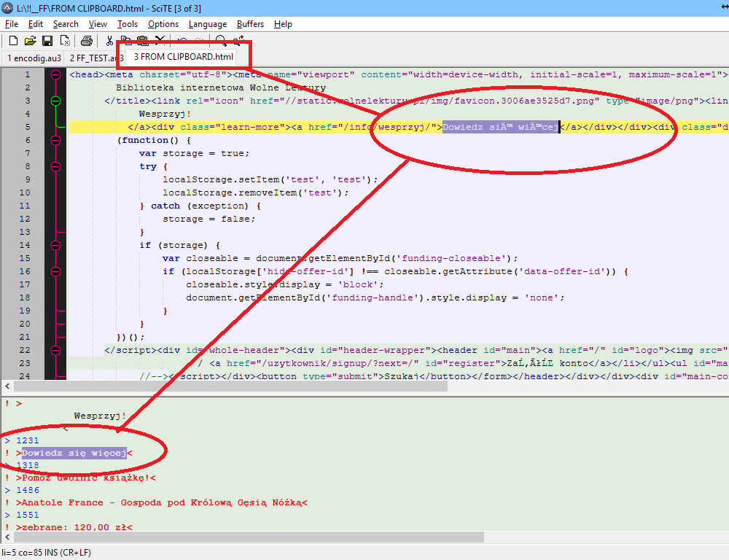Click the editor scrollbar left arrow
729x560 pixels.
tap(7, 386)
